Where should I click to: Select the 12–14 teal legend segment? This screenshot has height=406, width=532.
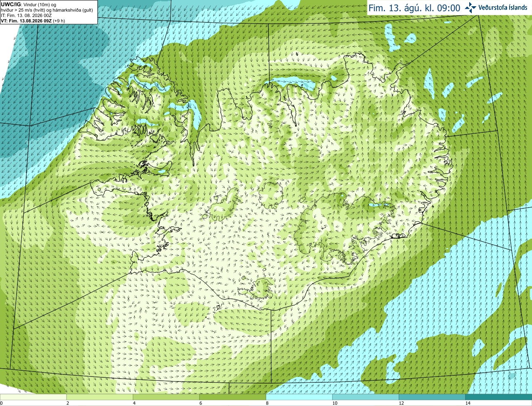(432, 397)
